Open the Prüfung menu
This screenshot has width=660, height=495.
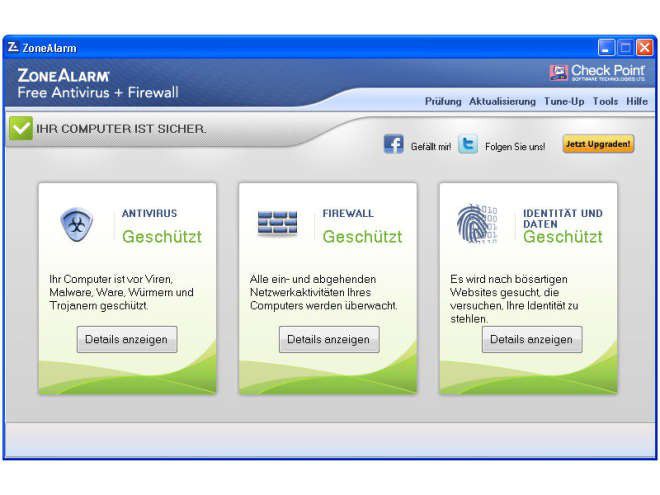443,101
